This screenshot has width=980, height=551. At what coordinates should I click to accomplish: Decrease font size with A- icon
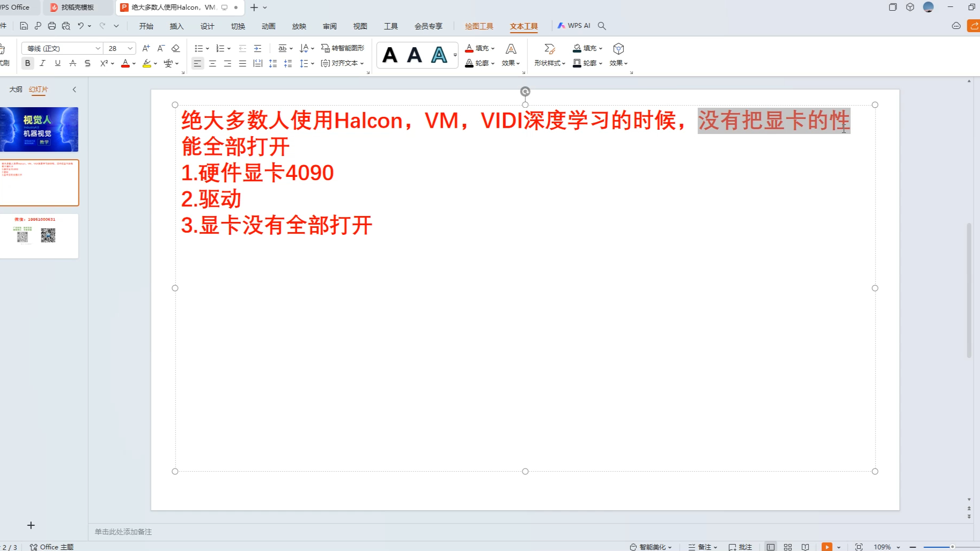(x=160, y=48)
